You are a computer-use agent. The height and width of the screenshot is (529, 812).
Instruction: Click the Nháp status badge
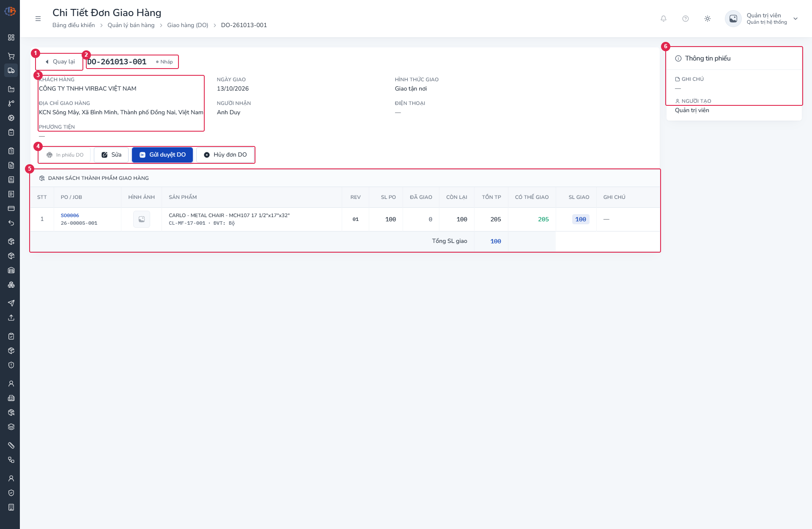165,62
